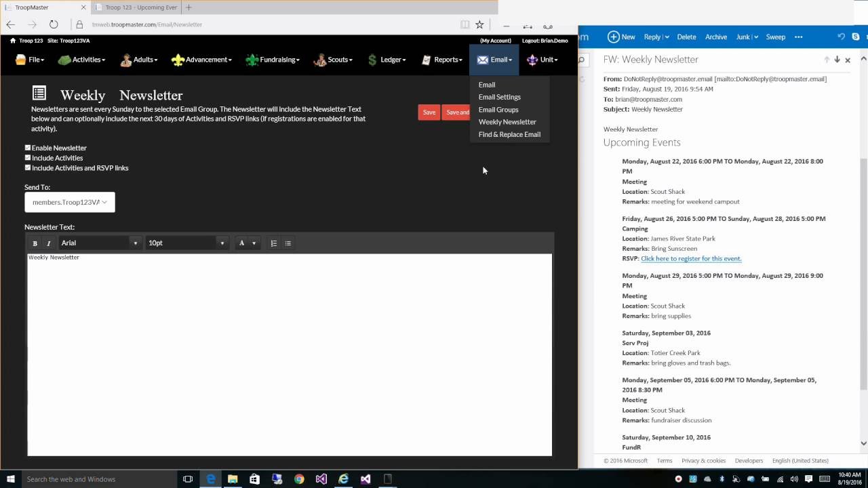
Task: Click the Troop 123 home icon
Action: pyautogui.click(x=13, y=41)
